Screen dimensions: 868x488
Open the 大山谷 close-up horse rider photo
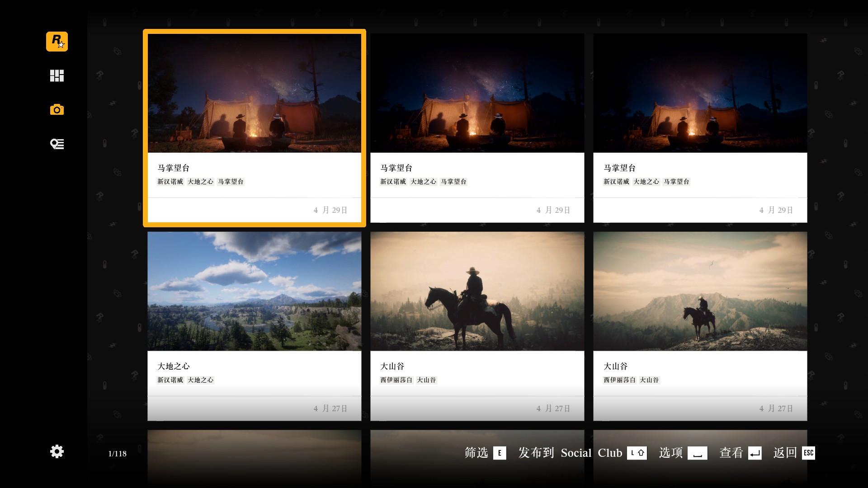point(477,291)
